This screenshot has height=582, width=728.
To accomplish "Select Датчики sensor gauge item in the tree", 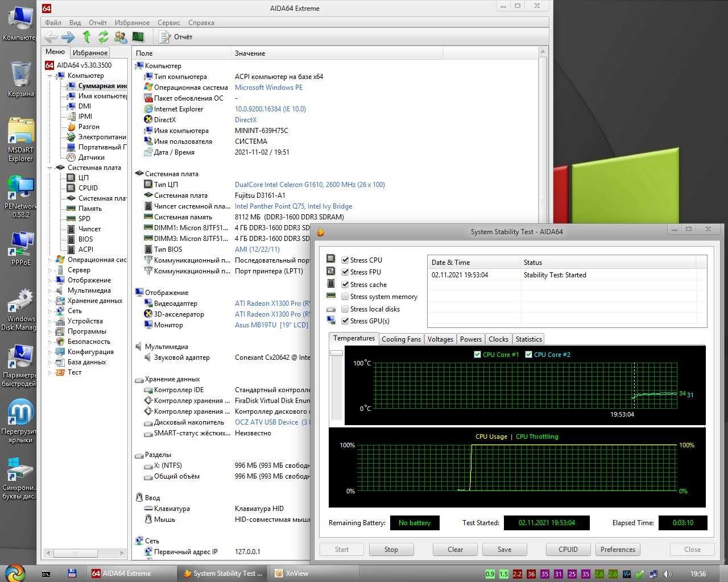I will pos(85,157).
